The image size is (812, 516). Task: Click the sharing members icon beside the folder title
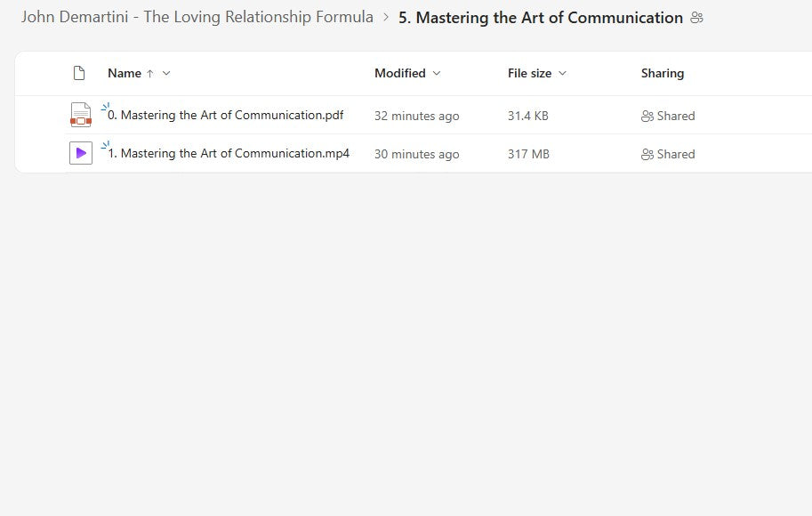click(697, 17)
